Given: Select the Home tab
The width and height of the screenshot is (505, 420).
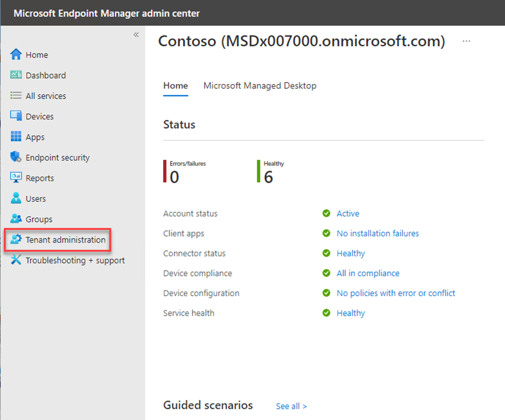Looking at the screenshot, I should [176, 86].
